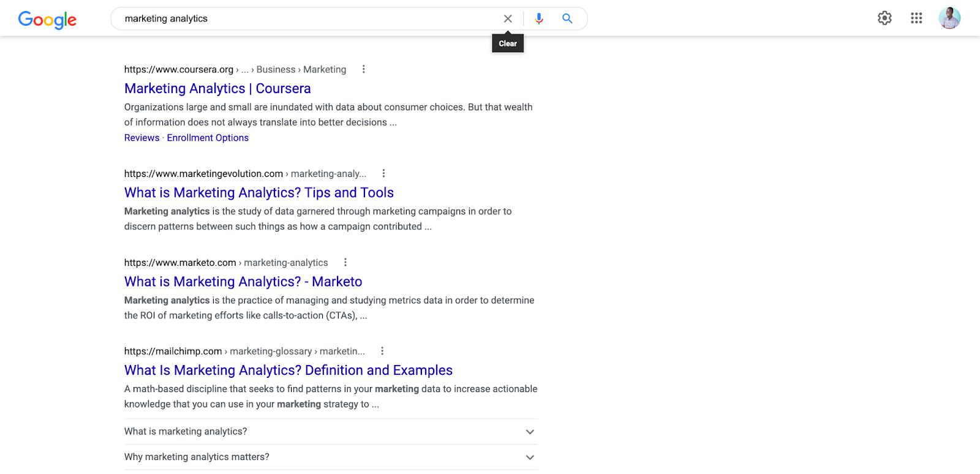Viewport: 980px width, 474px height.
Task: Expand 'What is marketing analytics?' question
Action: [x=331, y=432]
